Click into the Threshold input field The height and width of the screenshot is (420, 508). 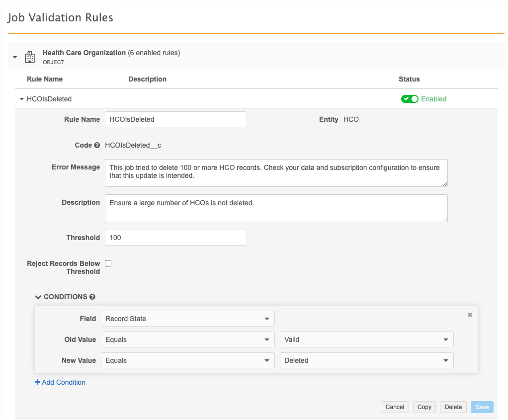[x=175, y=238]
